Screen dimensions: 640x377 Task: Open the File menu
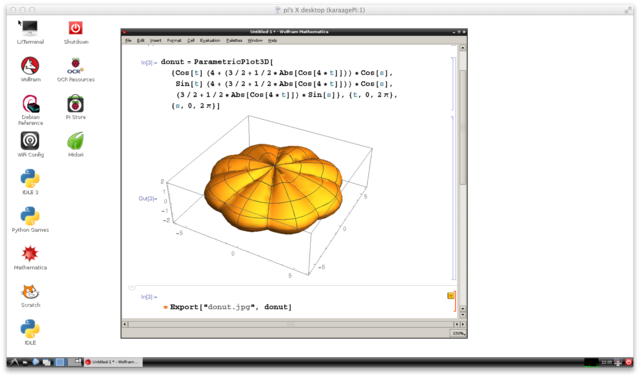128,40
